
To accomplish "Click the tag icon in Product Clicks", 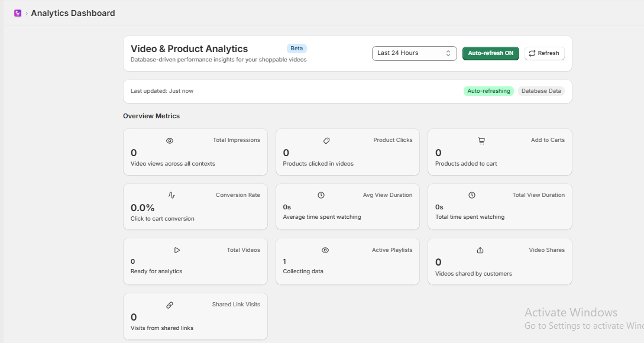I will pos(326,141).
